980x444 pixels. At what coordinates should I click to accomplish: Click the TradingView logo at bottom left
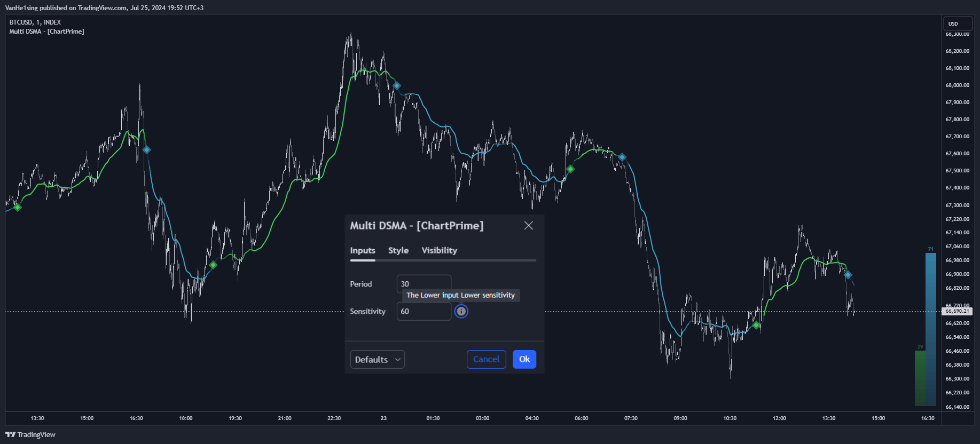point(30,434)
